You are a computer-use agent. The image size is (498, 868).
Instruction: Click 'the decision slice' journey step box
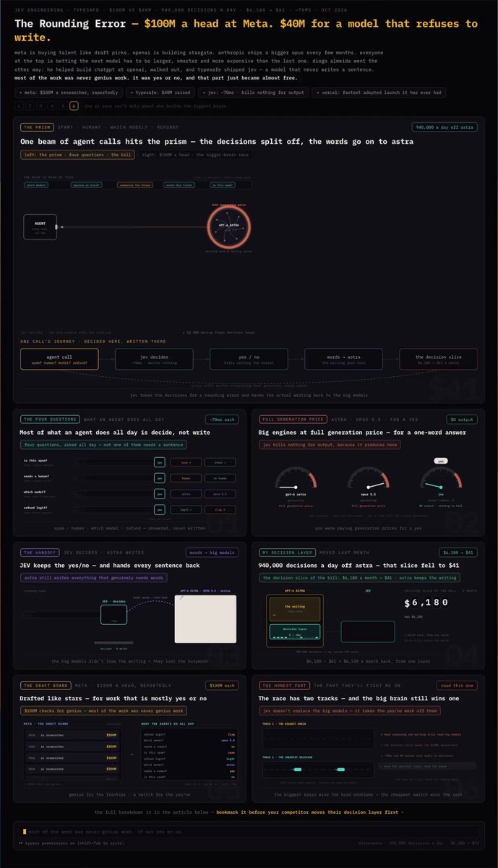pos(438,359)
